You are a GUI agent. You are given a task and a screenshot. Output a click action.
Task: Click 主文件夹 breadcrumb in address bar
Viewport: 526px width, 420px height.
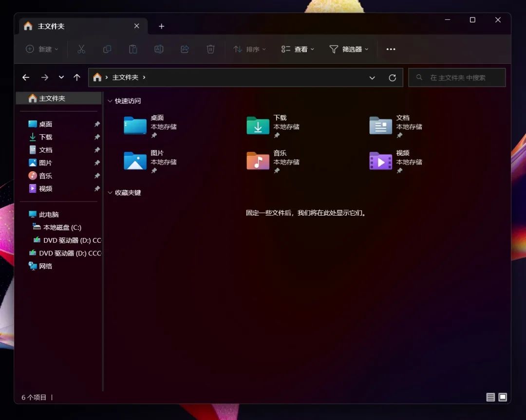(x=125, y=77)
